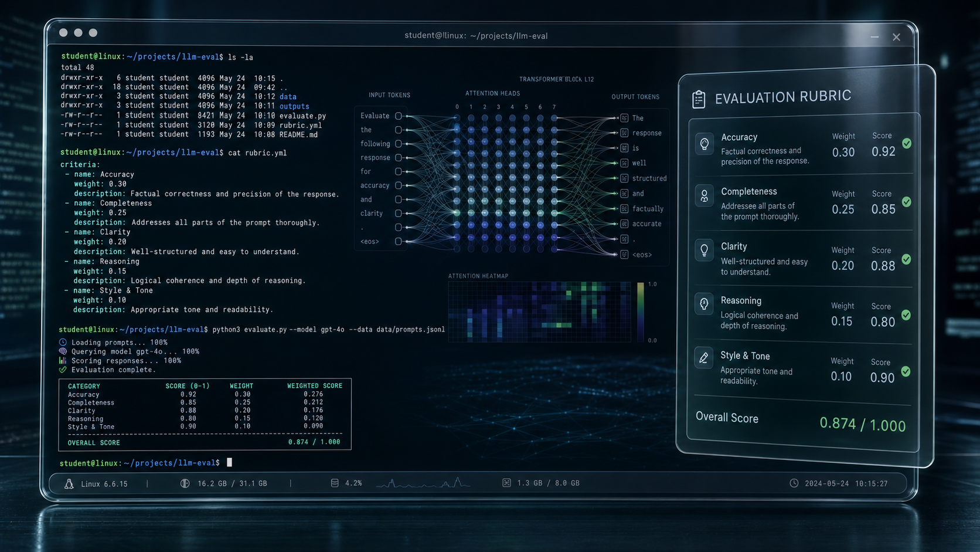Click the terminal prompt cursor line
The width and height of the screenshot is (980, 552).
click(147, 463)
